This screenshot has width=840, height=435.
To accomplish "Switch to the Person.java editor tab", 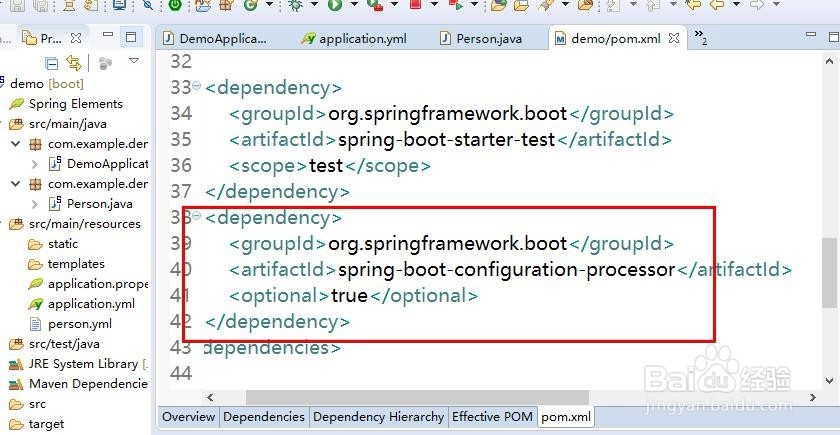I will tap(481, 39).
